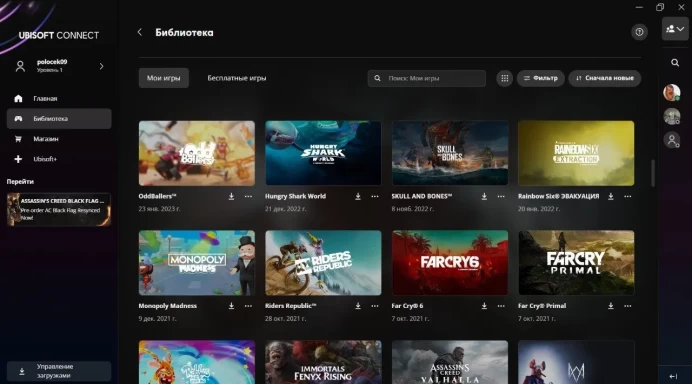Image resolution: width=692 pixels, height=384 pixels.
Task: Download SKULL AND BONES
Action: 484,196
